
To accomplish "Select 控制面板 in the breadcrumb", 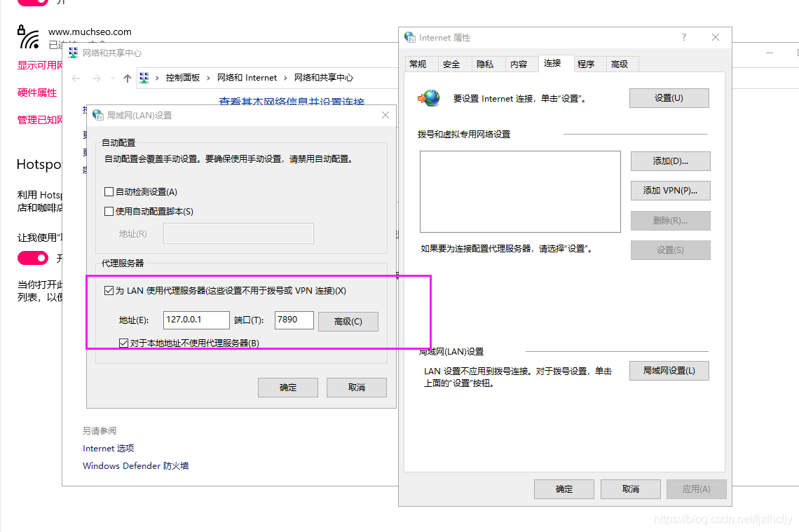I will pyautogui.click(x=182, y=78).
